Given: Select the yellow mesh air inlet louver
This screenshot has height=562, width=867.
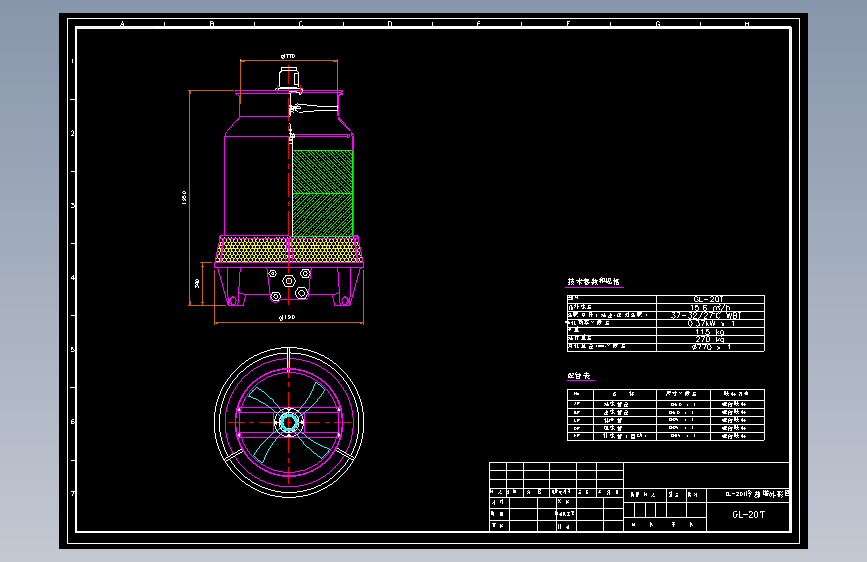Looking at the screenshot, I should [x=289, y=249].
